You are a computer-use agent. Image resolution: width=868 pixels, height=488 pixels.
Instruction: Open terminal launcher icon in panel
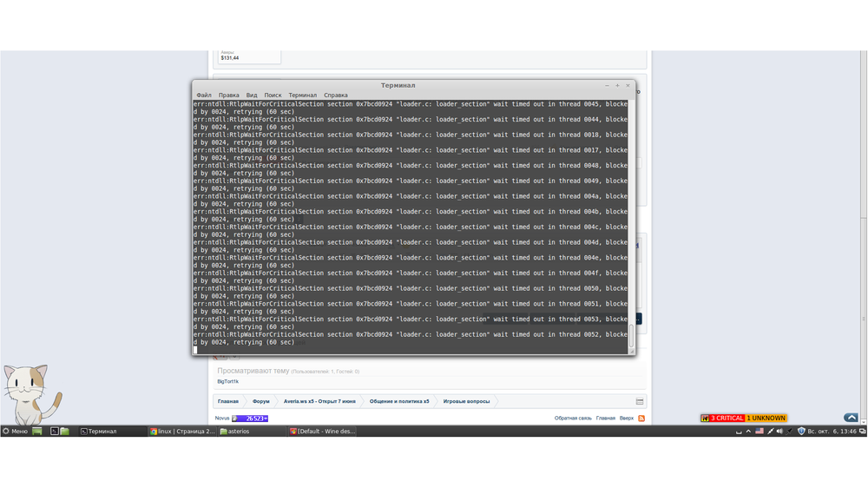click(x=54, y=432)
